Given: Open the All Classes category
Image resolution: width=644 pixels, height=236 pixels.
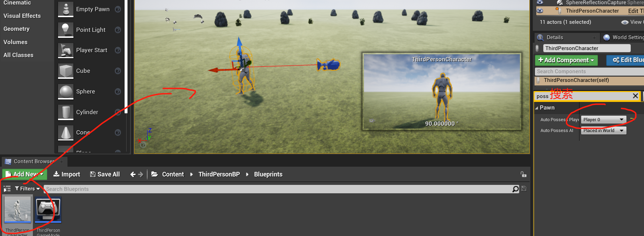Looking at the screenshot, I should pos(19,55).
